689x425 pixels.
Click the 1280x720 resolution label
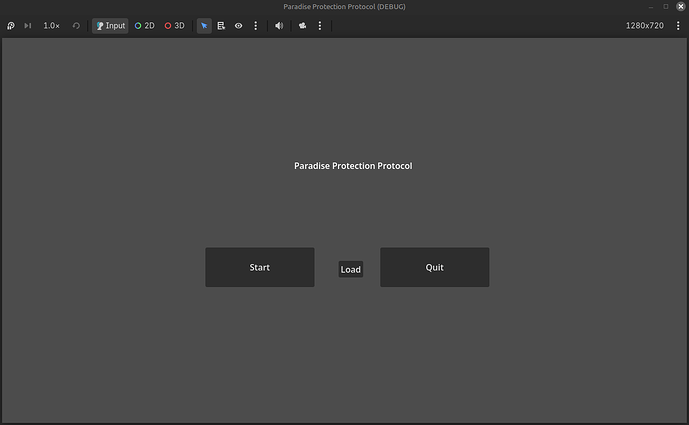[645, 26]
